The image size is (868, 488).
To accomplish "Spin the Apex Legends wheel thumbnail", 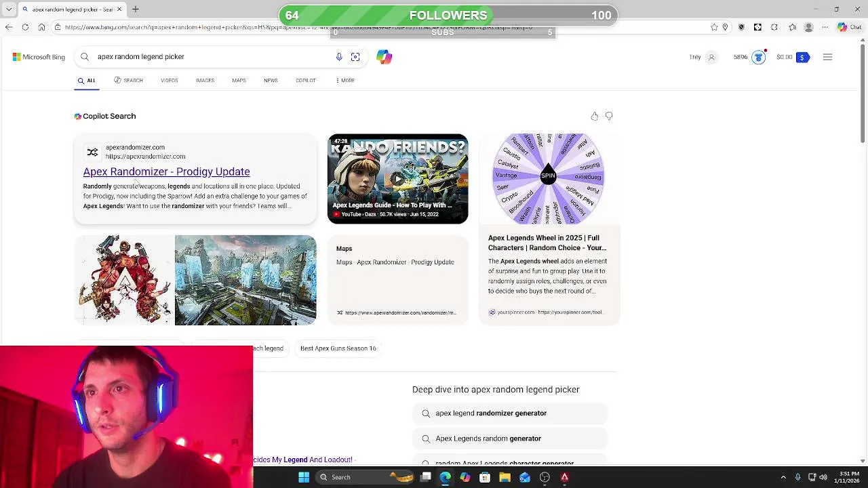I will click(x=548, y=176).
